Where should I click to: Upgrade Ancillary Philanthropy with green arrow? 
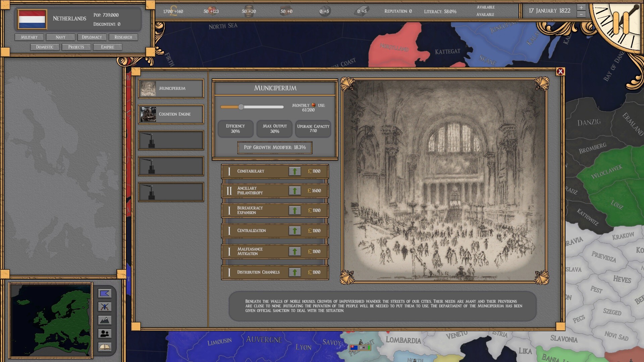(294, 191)
